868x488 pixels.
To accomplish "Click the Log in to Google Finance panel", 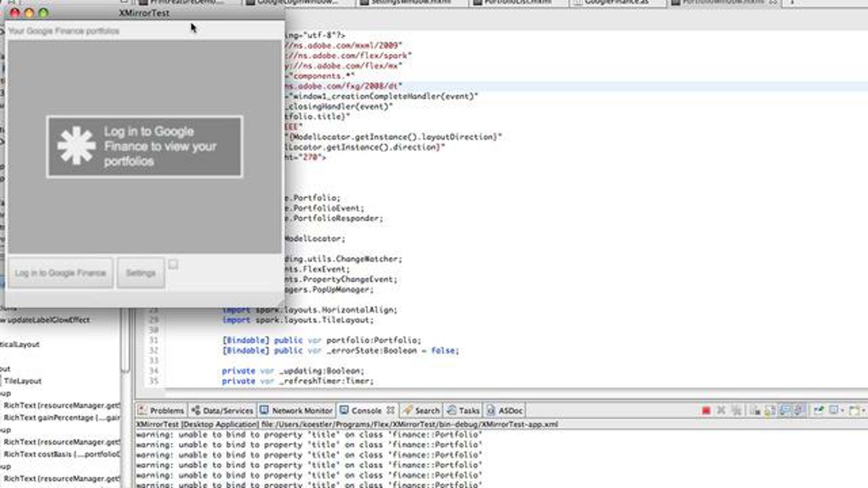I will click(145, 146).
